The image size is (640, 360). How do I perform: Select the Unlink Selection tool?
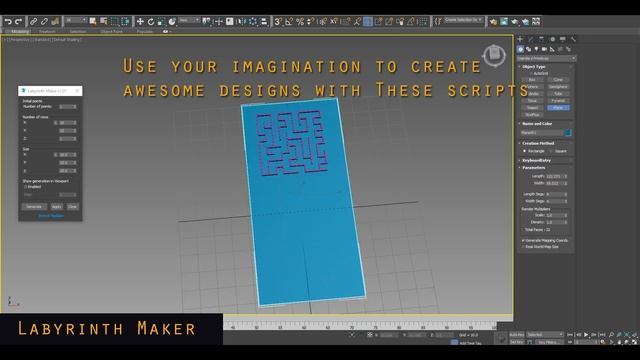tap(44, 21)
